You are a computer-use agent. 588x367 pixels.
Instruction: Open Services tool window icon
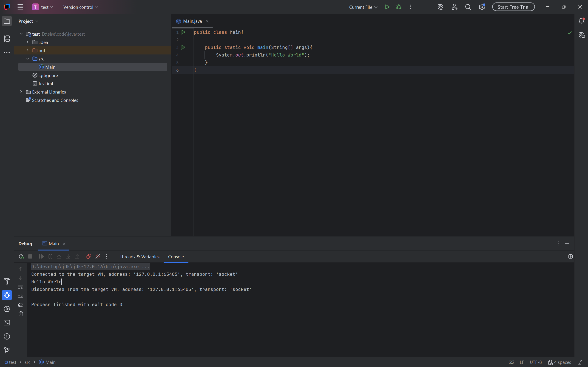[x=7, y=309]
